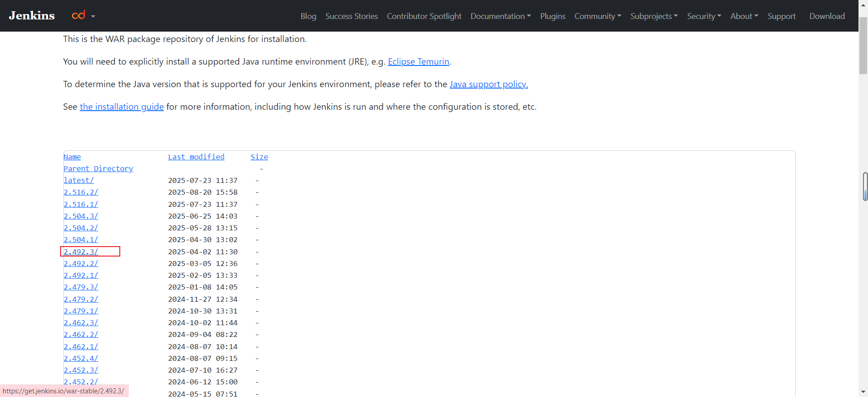This screenshot has height=397, width=868.
Task: Click the date 2025-08-20 15:58
Action: tap(203, 192)
